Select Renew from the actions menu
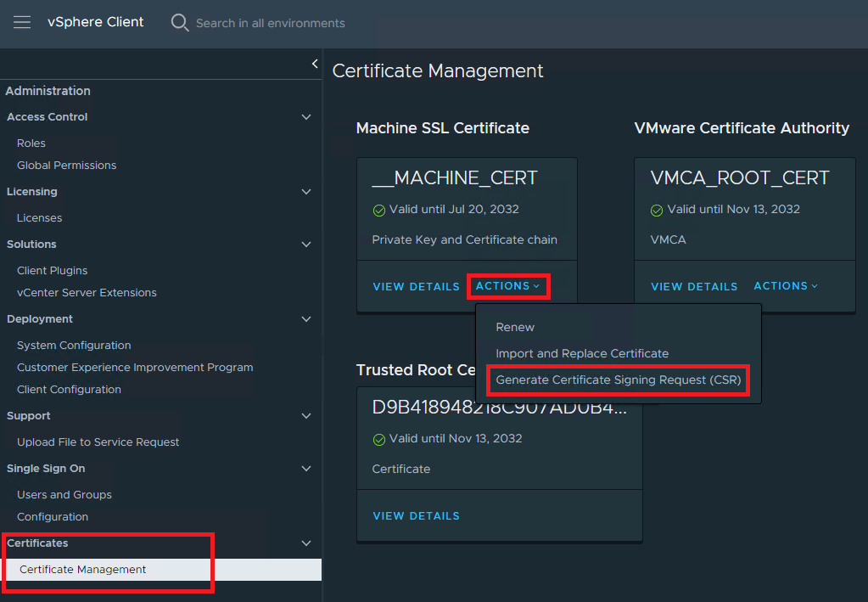The image size is (868, 602). click(515, 327)
